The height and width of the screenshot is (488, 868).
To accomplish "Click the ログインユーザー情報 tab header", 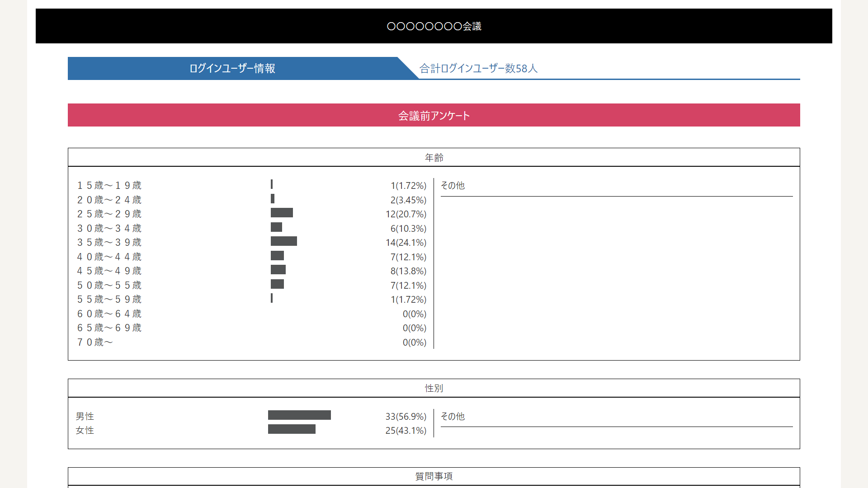I will pos(232,68).
